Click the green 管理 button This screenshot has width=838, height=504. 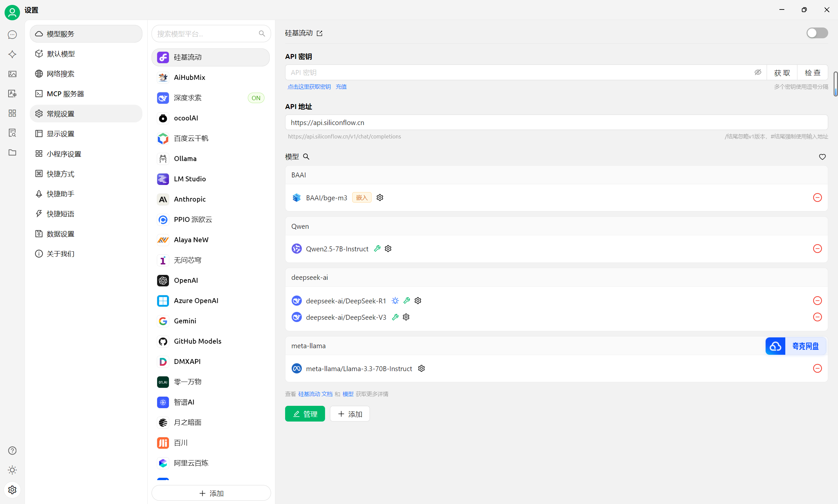click(305, 414)
